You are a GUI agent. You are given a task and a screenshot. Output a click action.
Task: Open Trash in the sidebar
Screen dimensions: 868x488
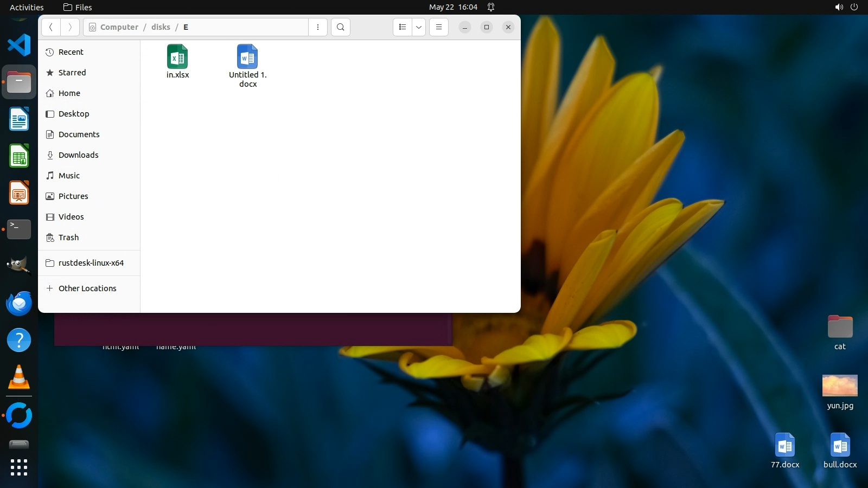[x=68, y=237]
